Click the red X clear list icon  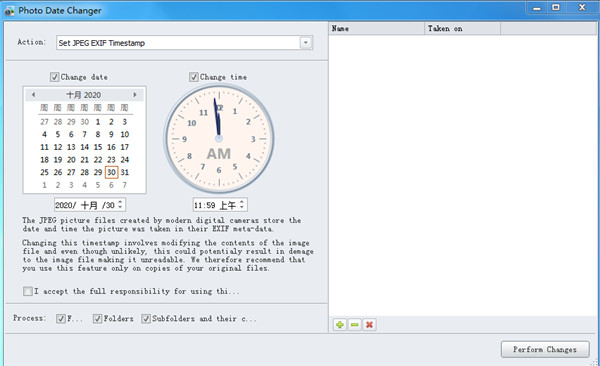pyautogui.click(x=369, y=325)
